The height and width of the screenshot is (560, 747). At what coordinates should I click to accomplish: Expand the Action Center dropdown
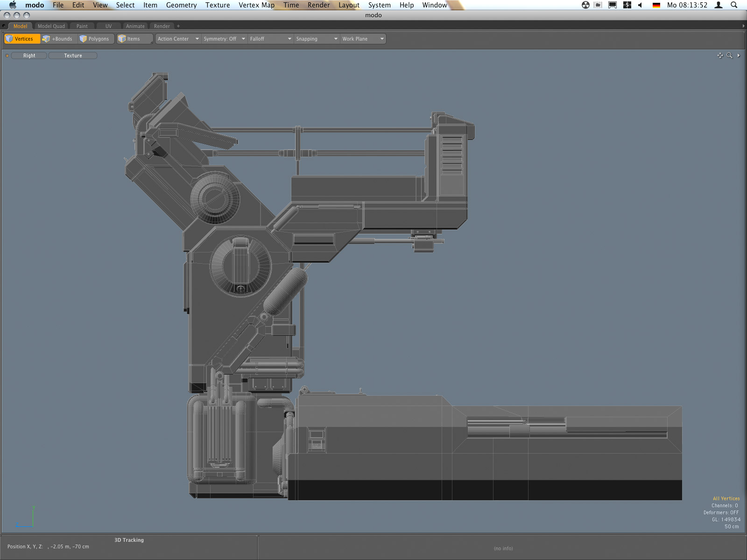(x=178, y=39)
